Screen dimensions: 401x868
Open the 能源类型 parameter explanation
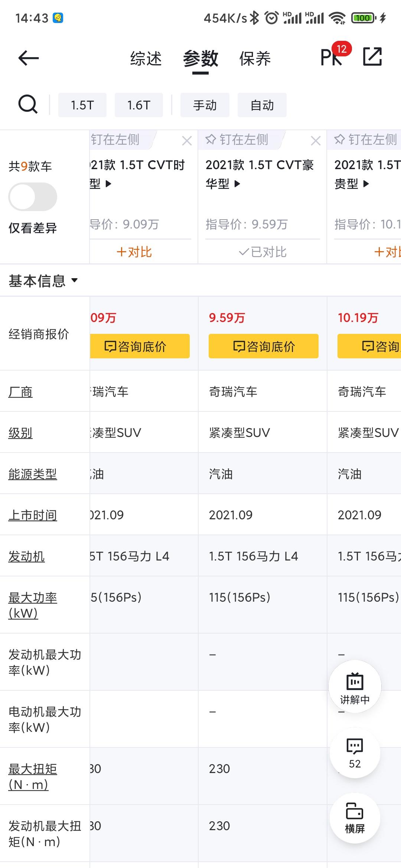[x=33, y=474]
